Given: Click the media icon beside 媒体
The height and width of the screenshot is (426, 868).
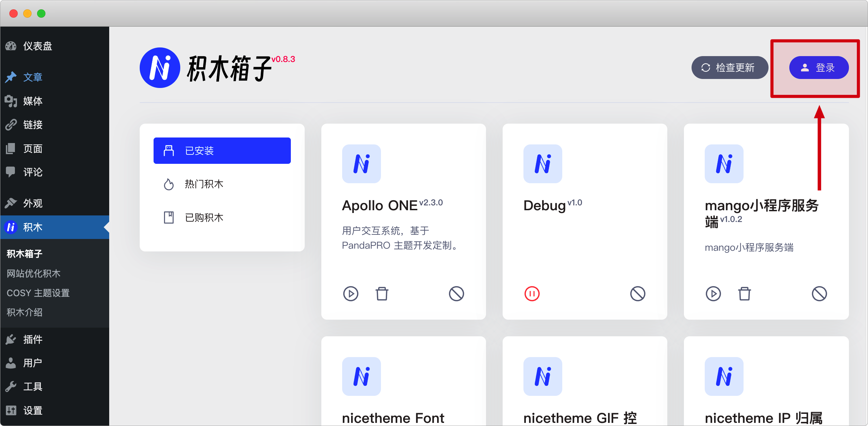Looking at the screenshot, I should (11, 101).
